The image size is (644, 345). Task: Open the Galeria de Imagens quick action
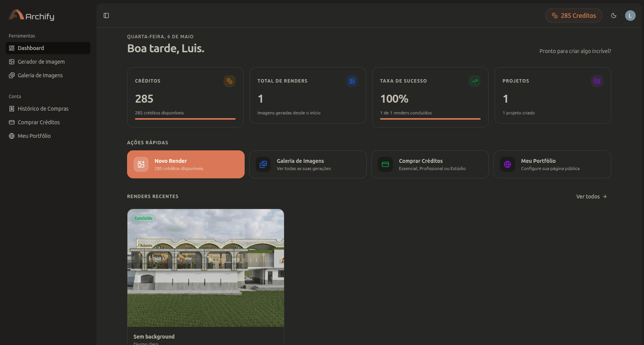click(x=308, y=164)
